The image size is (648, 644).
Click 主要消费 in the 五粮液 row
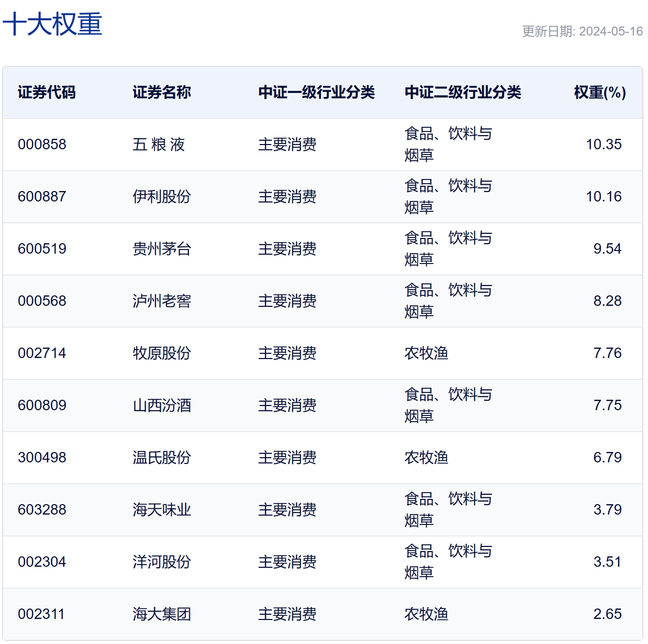coord(287,145)
